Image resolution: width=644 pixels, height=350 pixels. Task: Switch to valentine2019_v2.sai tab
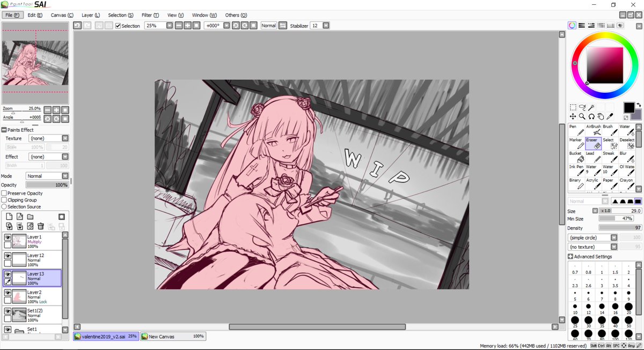tap(106, 336)
